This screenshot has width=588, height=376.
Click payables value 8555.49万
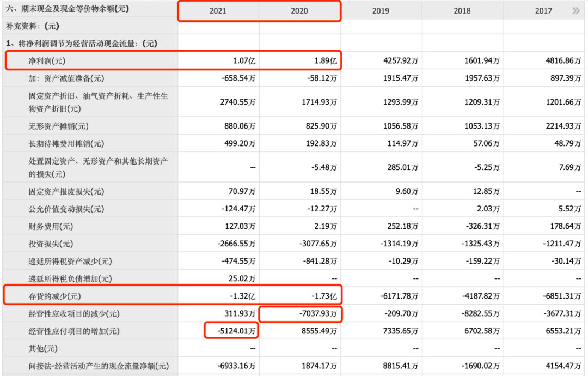pos(319,331)
